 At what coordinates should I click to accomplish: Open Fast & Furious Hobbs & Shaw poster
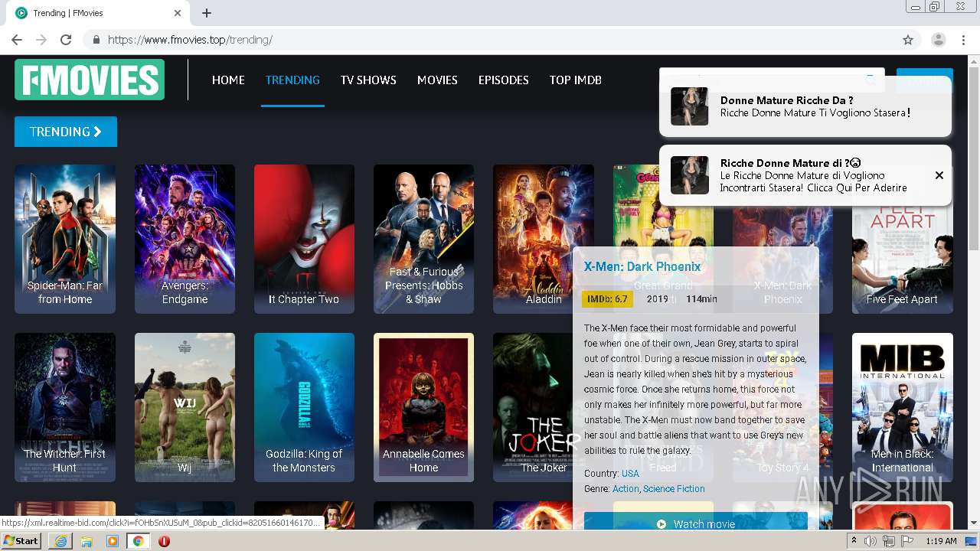423,239
